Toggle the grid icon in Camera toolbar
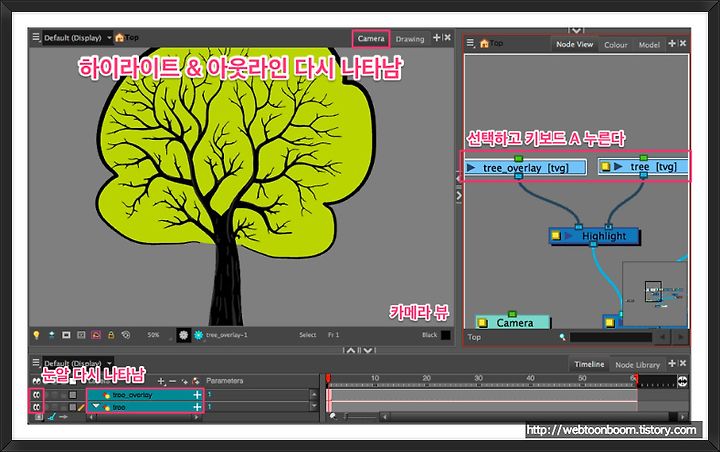This screenshot has height=452, width=720. 81,335
